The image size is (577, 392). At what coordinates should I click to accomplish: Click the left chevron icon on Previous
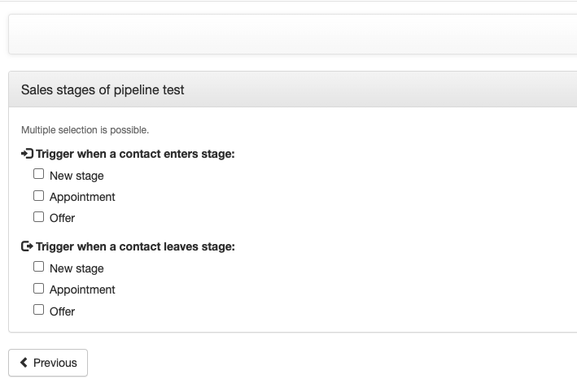[24, 363]
